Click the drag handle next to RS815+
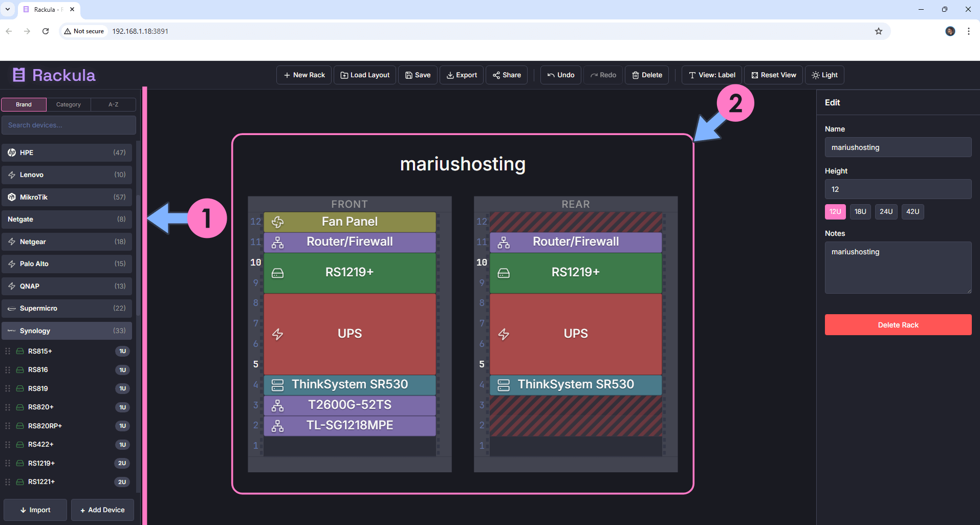Screen dimensions: 980x525 [x=8, y=351]
